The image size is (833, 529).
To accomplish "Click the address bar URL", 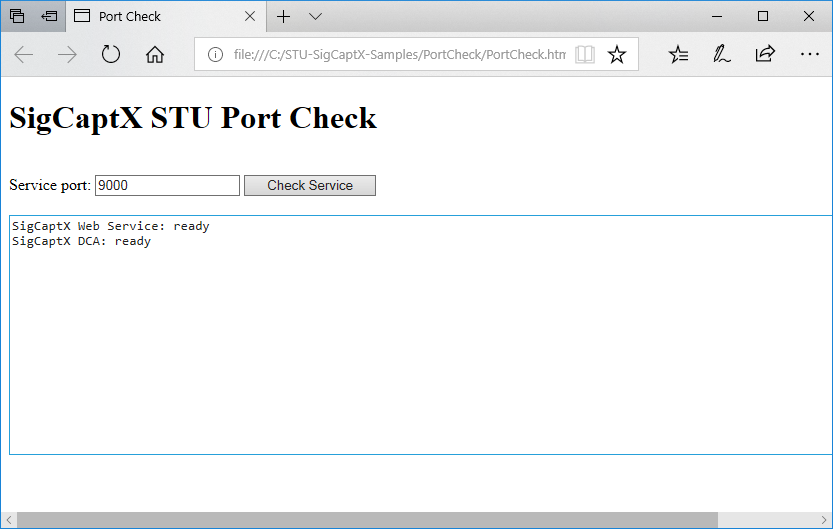I will point(400,54).
